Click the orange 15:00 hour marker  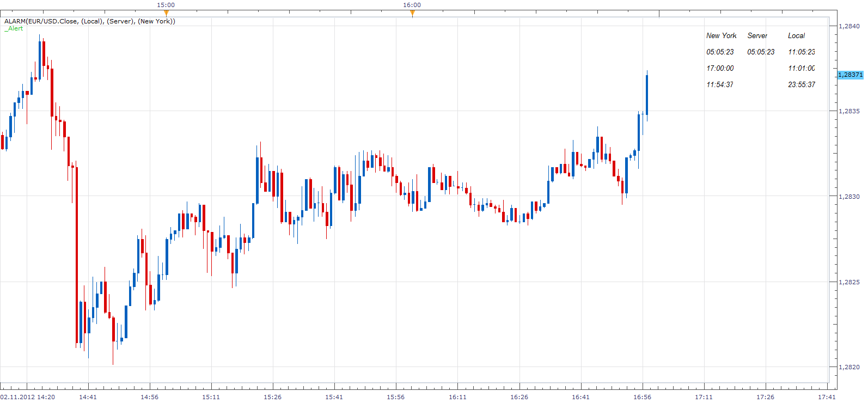[166, 13]
